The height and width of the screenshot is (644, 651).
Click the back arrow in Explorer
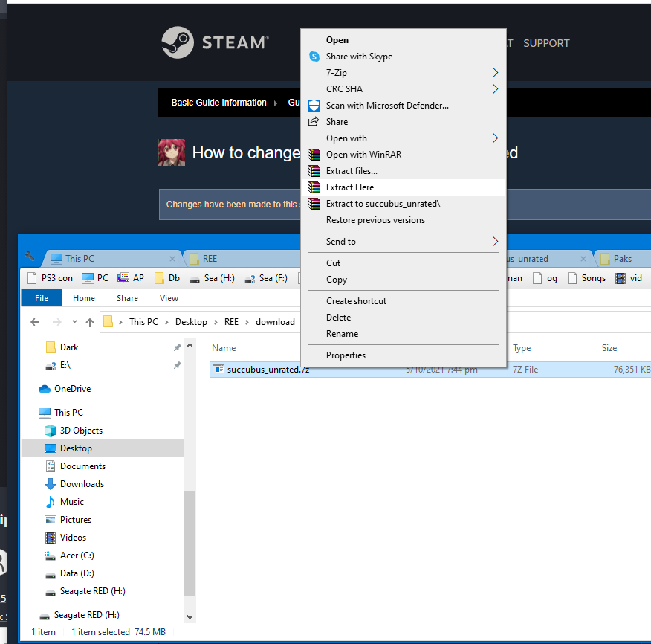(x=35, y=322)
